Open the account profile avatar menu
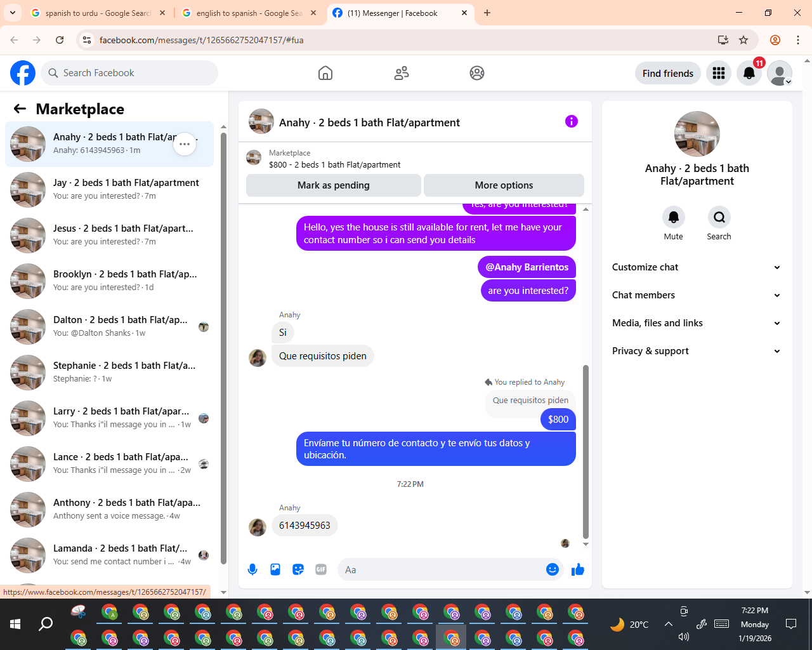812x650 pixels. pyautogui.click(x=780, y=73)
